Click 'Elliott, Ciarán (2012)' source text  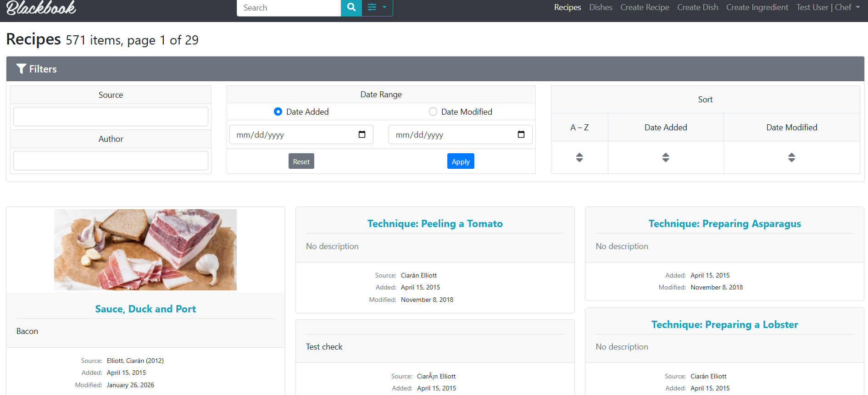[135, 361]
